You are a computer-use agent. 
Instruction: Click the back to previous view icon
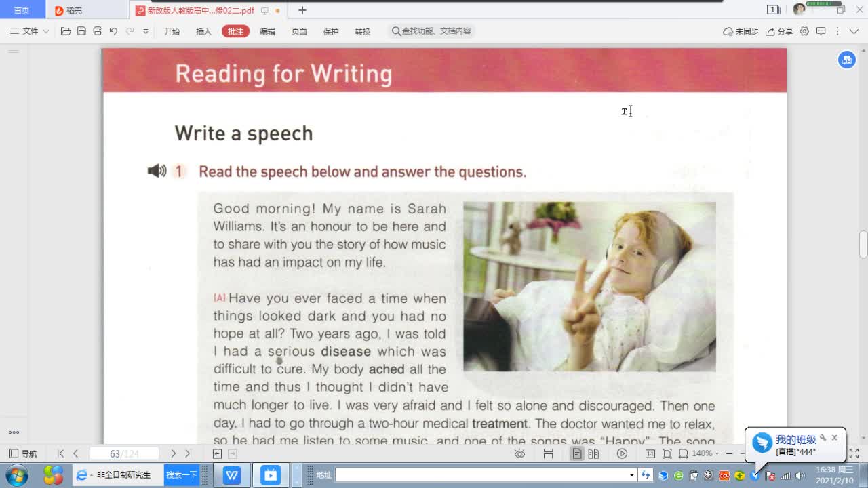coord(217,453)
